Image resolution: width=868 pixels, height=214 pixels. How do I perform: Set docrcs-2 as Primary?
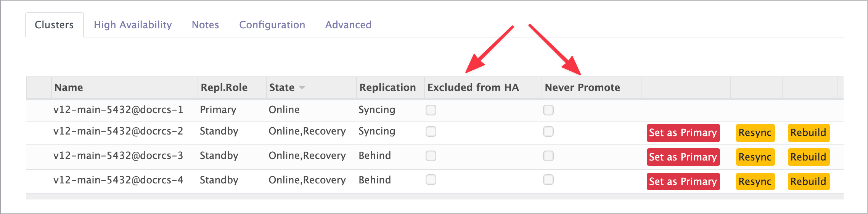tap(683, 133)
